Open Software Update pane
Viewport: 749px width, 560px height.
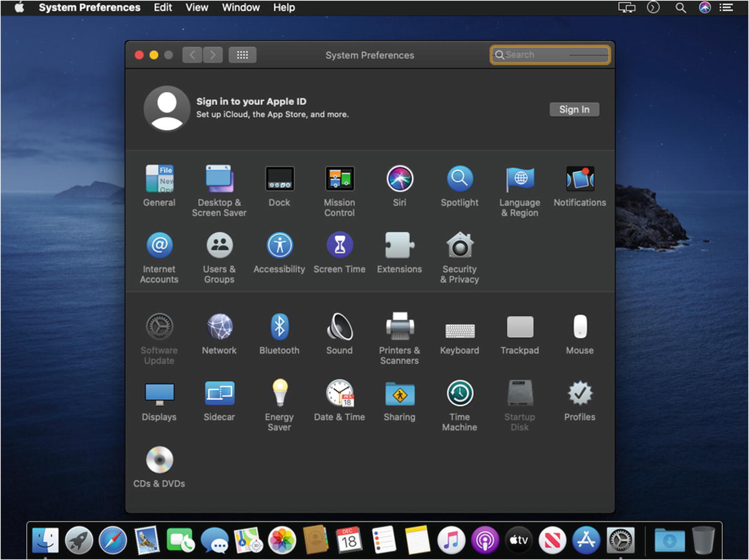click(159, 327)
